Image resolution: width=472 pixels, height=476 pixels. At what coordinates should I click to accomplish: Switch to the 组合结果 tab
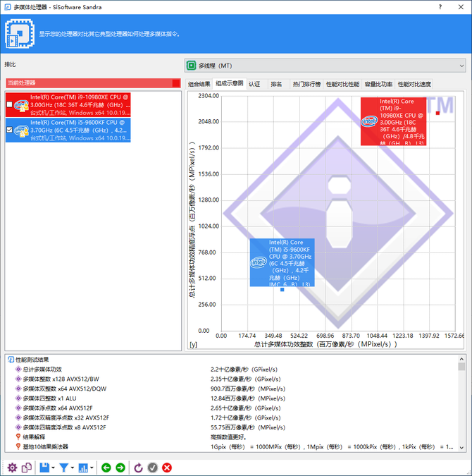click(x=199, y=84)
